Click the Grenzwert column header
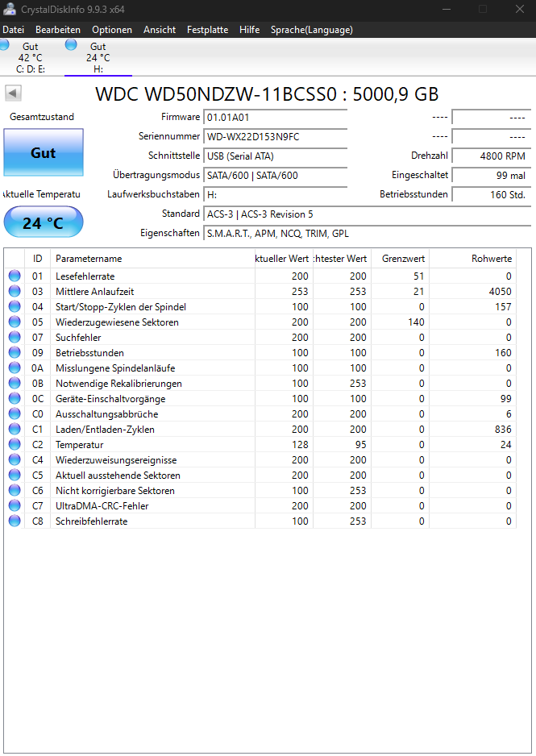The image size is (536, 756). point(400,259)
